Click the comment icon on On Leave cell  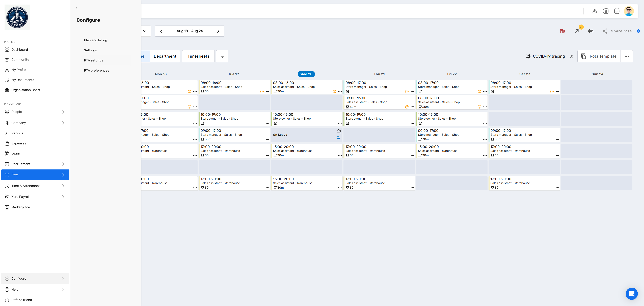point(338,138)
